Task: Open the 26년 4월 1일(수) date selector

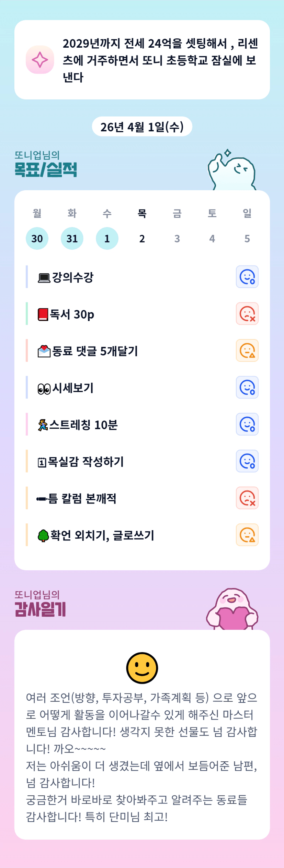Action: coord(142,127)
